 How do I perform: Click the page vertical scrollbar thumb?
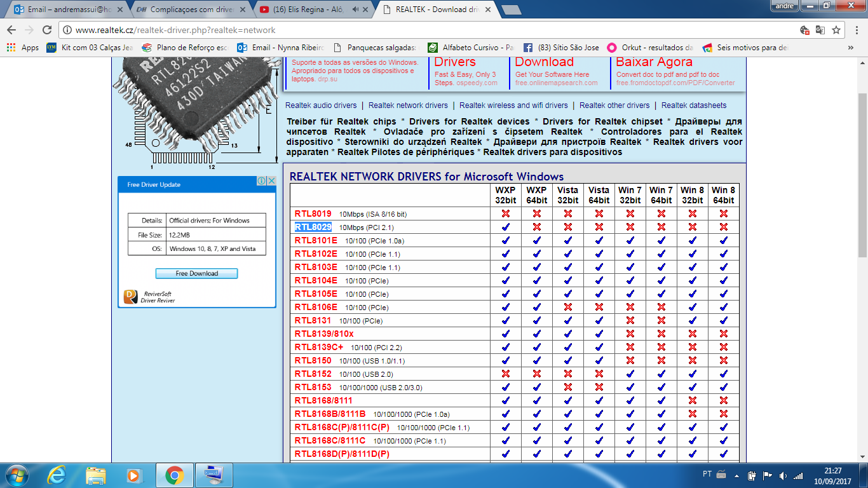(x=862, y=175)
